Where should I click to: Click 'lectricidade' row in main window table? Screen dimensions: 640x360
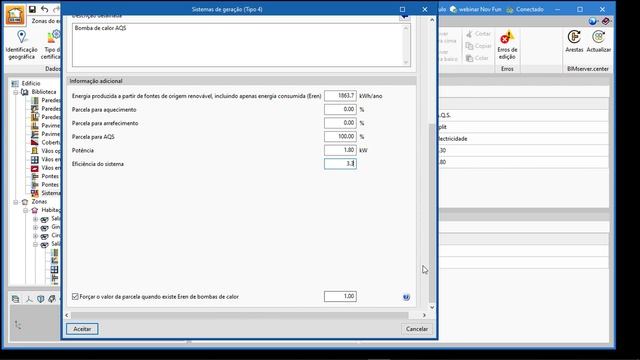click(524, 139)
